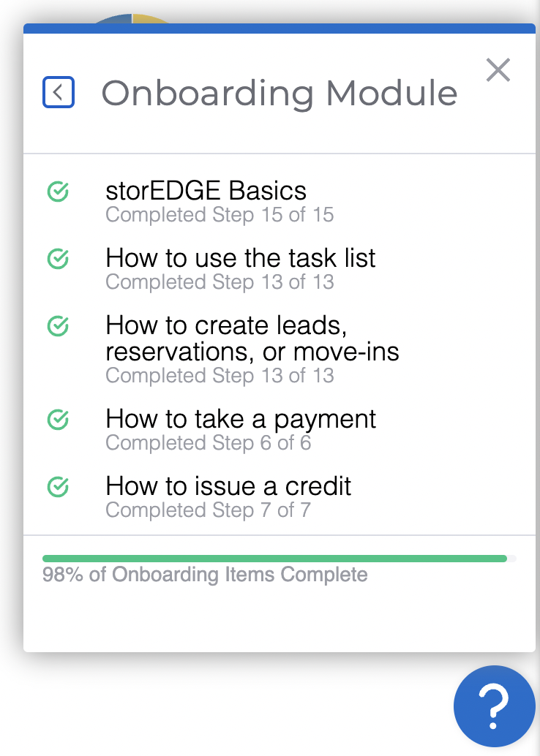Select the How to issue a credit item
The height and width of the screenshot is (756, 540).
click(228, 486)
